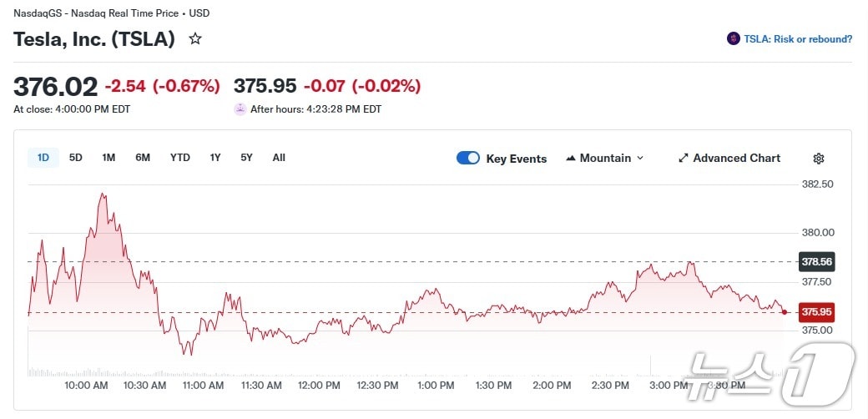Add Tesla to watchlist with star icon

pyautogui.click(x=195, y=38)
